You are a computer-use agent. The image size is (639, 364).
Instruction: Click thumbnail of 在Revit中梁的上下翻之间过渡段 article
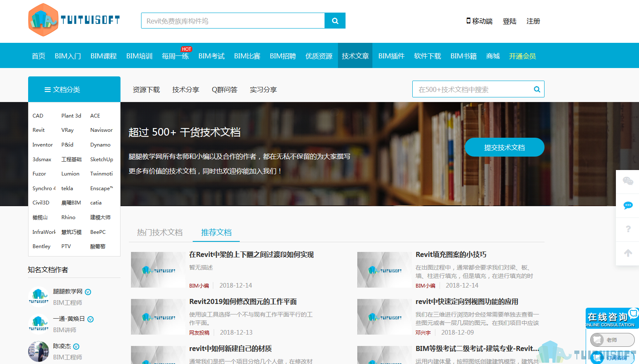(x=158, y=270)
